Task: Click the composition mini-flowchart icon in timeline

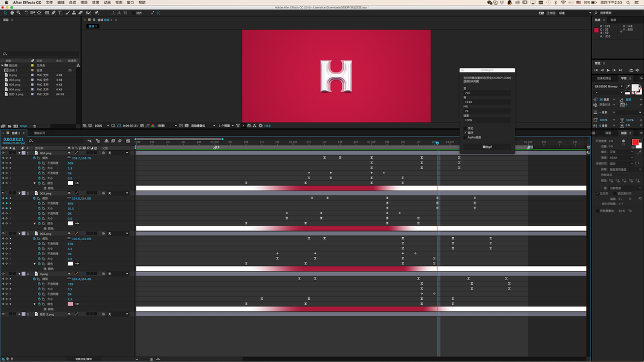Action: pos(89,141)
